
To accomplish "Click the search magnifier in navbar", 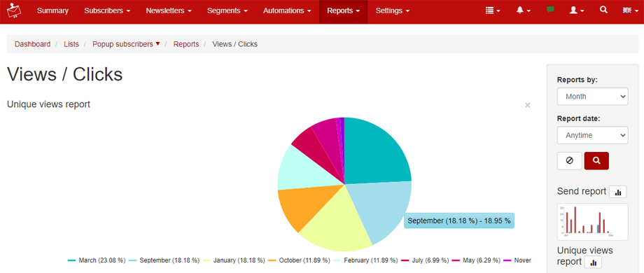I will pyautogui.click(x=603, y=10).
